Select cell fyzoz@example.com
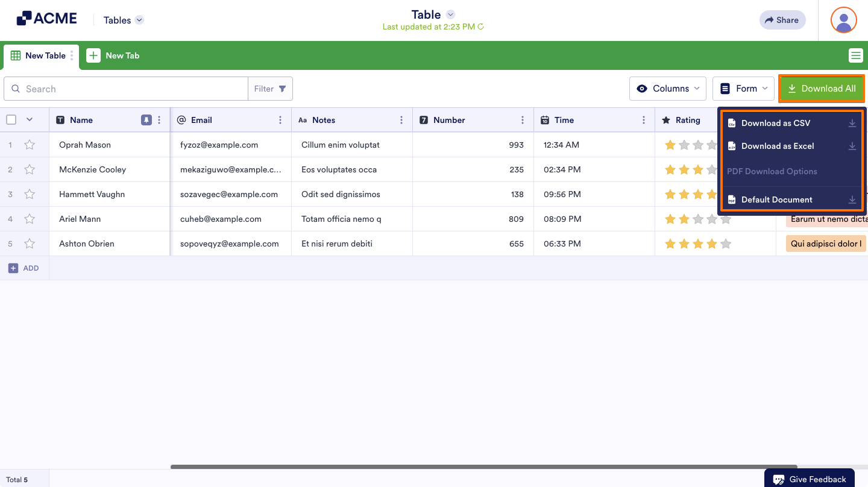 [231, 145]
